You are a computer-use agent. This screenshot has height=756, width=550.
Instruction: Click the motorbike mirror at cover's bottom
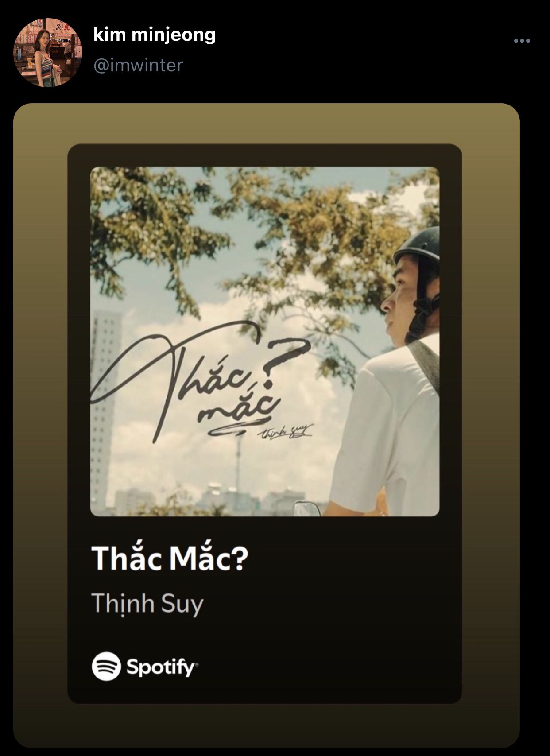coord(306,508)
